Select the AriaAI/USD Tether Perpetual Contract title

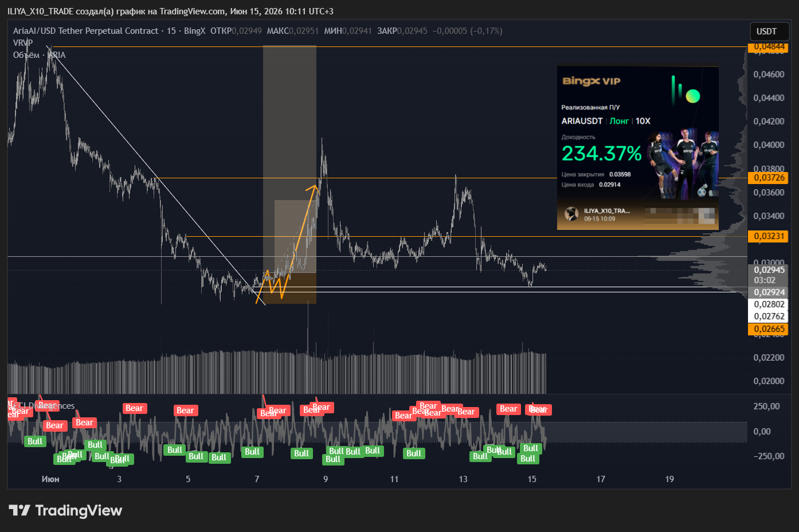tap(85, 31)
